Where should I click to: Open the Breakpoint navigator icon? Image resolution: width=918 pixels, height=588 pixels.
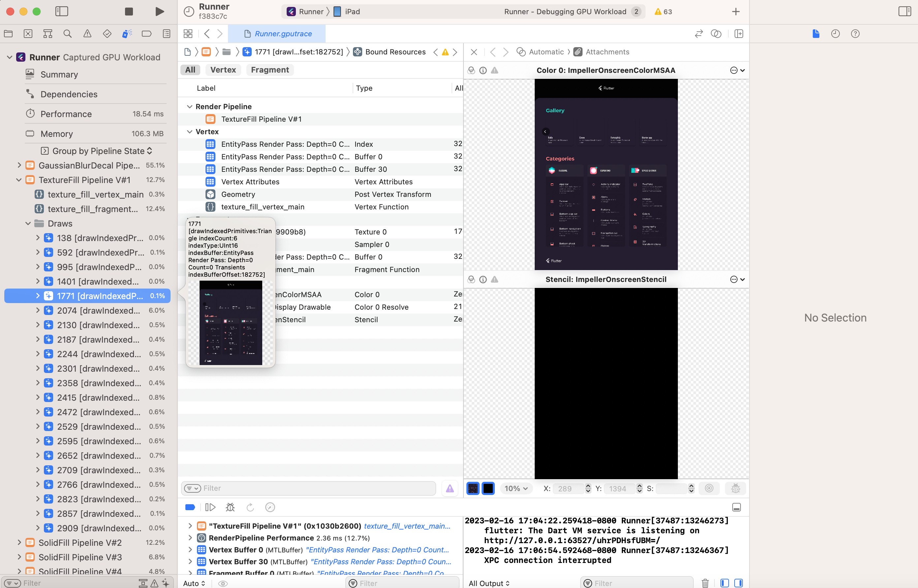[x=147, y=34]
